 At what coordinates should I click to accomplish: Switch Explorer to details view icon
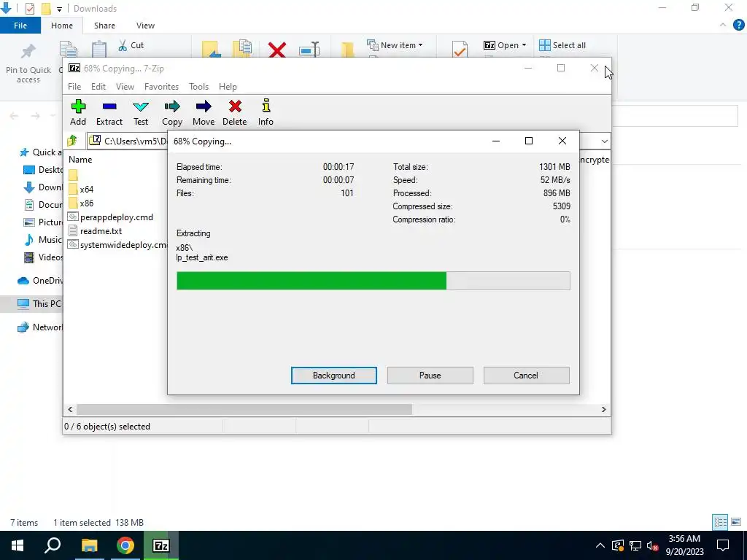[x=720, y=522]
